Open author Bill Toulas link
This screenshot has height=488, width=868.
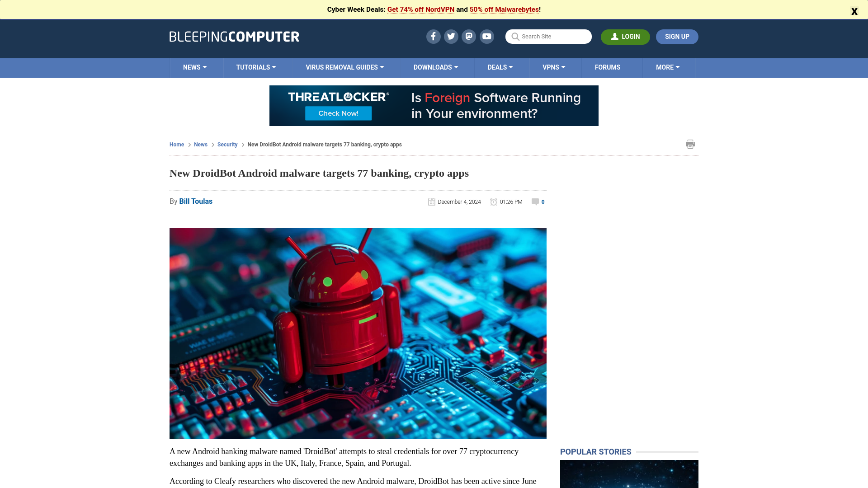pos(196,202)
